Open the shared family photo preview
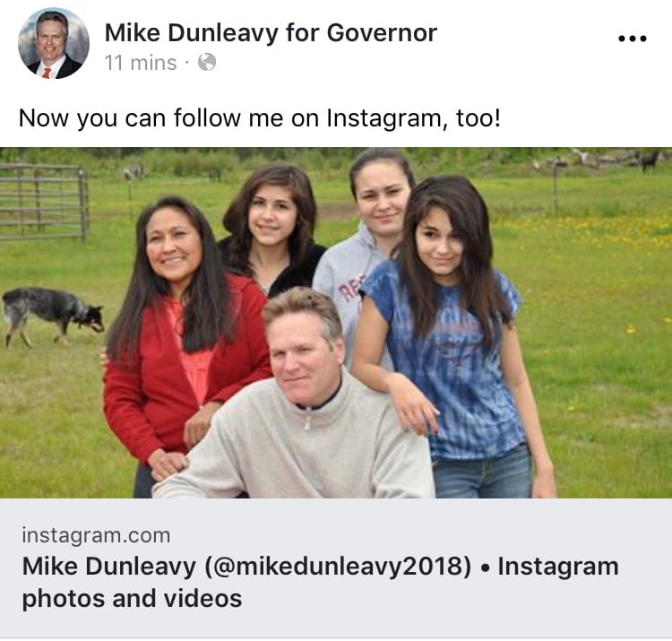Image resolution: width=672 pixels, height=641 pixels. (x=336, y=323)
